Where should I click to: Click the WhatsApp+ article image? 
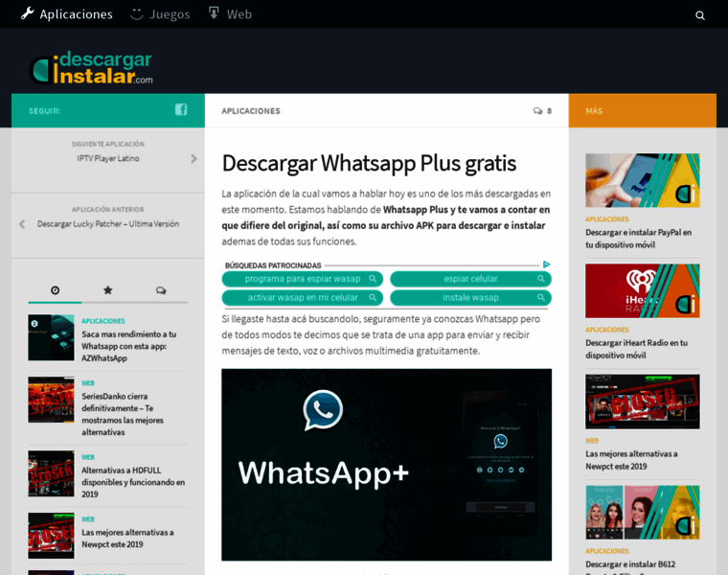click(x=386, y=465)
